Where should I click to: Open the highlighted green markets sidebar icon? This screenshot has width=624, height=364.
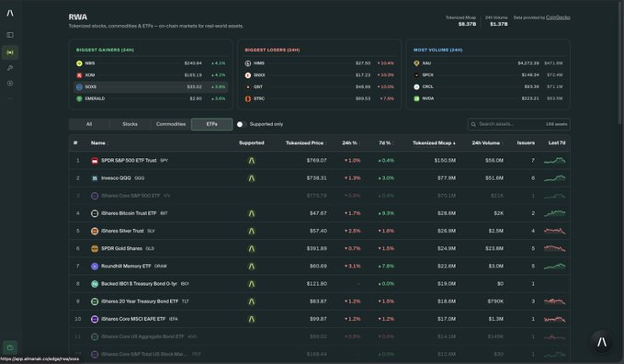coord(10,52)
